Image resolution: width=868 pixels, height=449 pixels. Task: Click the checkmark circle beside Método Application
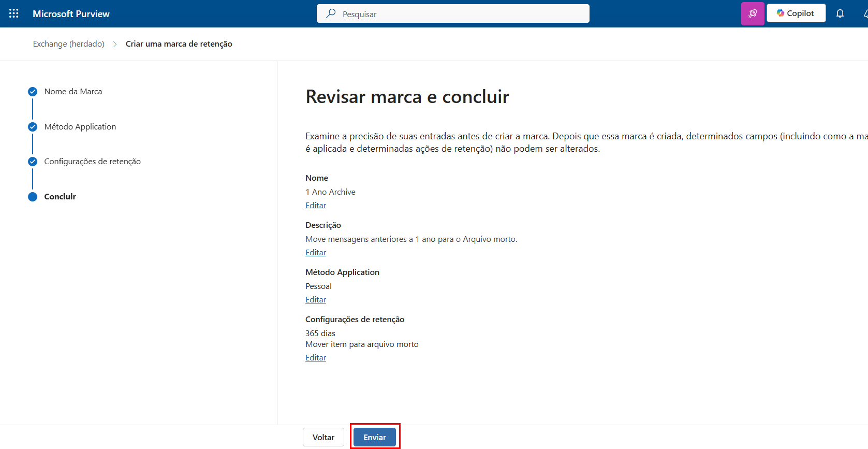coord(33,127)
